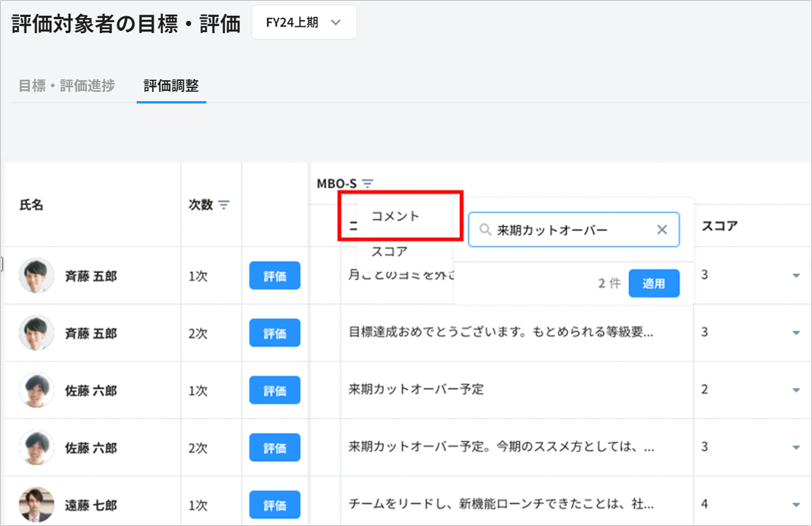
Task: Open the FY24上期 period dropdown
Action: tap(303, 23)
